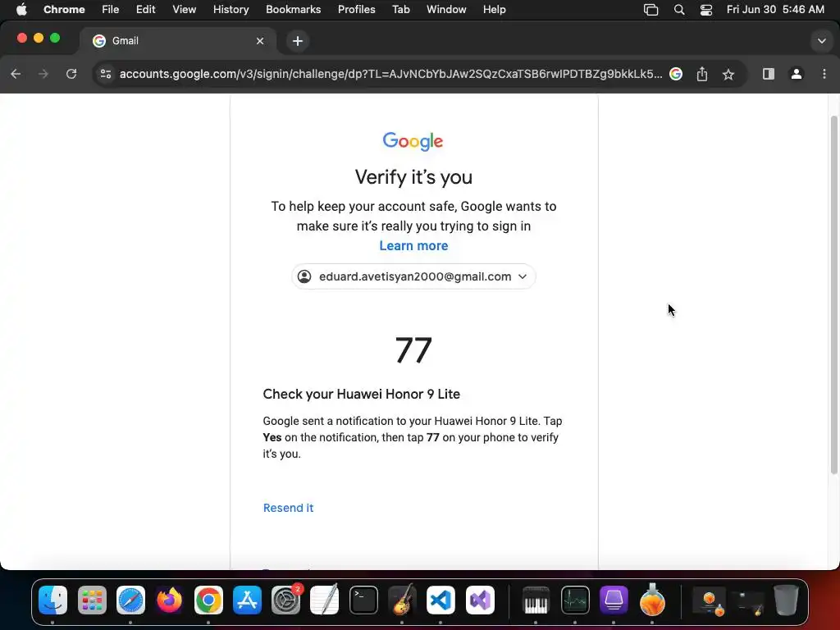
Task: Launch Terminal from the Dock
Action: pyautogui.click(x=363, y=600)
